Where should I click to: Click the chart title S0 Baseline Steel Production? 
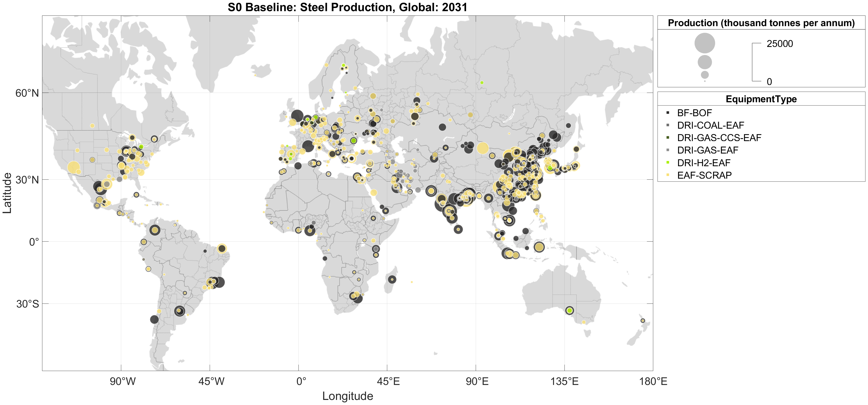pyautogui.click(x=347, y=7)
